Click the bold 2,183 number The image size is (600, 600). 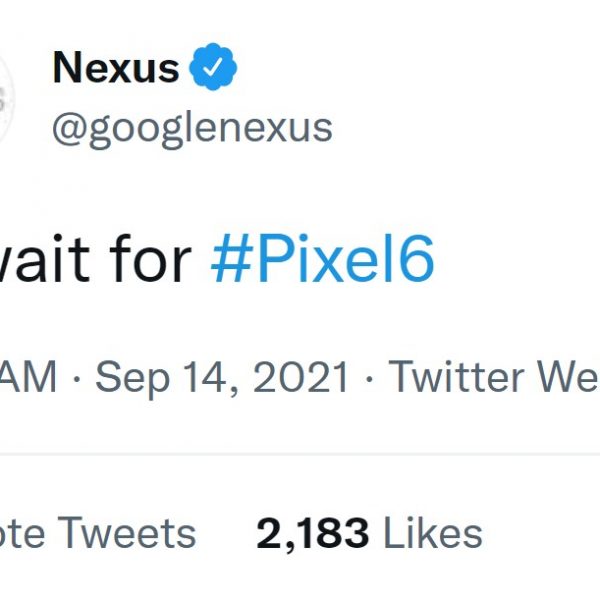(x=314, y=534)
